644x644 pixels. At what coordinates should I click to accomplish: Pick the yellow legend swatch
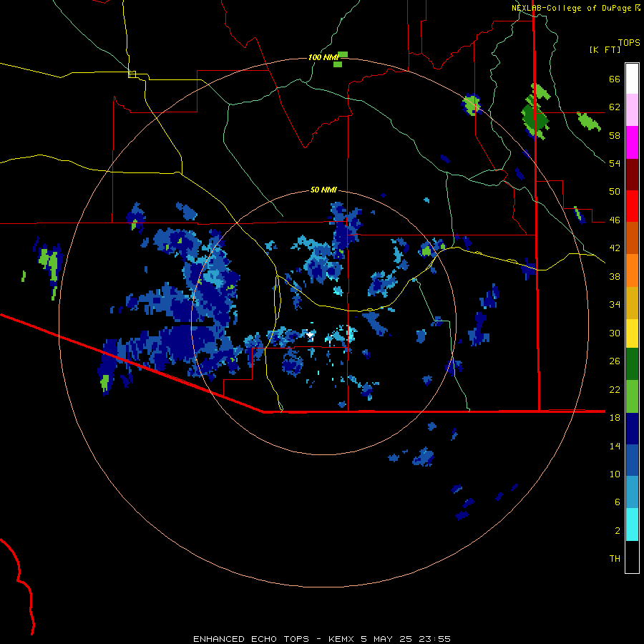(x=632, y=333)
